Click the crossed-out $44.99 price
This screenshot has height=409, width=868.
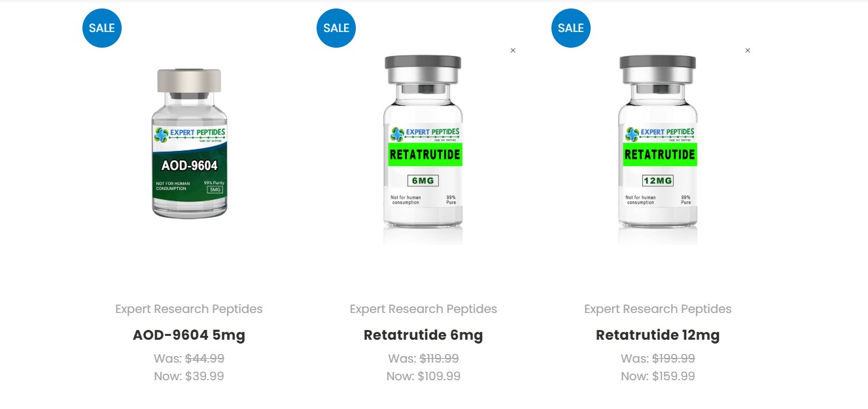click(x=205, y=359)
